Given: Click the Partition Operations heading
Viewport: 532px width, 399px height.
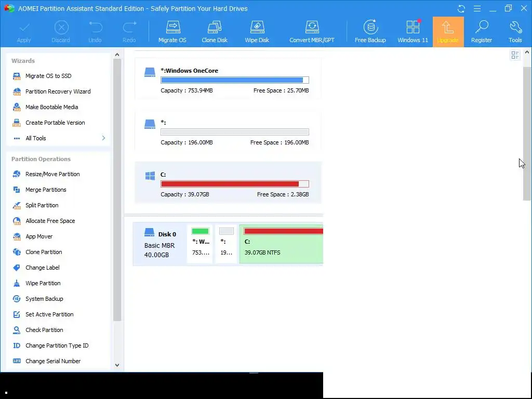Looking at the screenshot, I should tap(41, 159).
